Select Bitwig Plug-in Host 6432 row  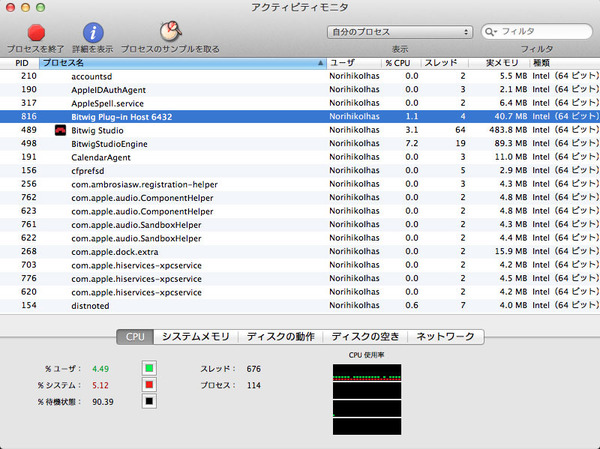tap(300, 117)
